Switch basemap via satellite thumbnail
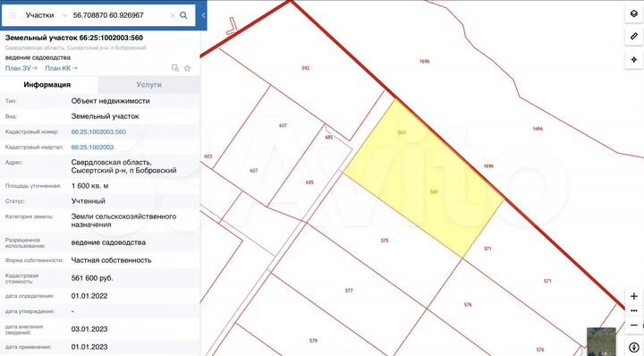Image resolution: width=644 pixels, height=356 pixels. pyautogui.click(x=601, y=341)
